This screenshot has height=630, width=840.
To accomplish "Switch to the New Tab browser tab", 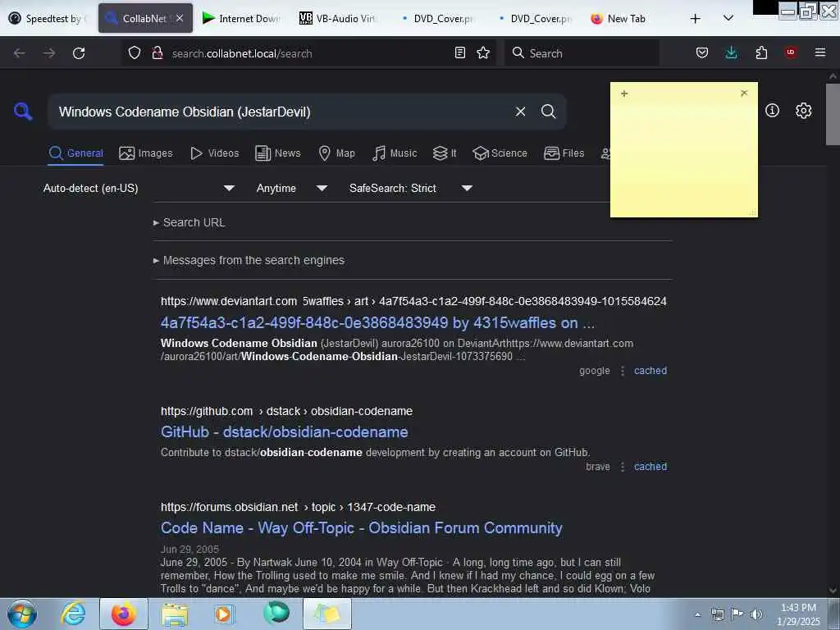I will 618,18.
